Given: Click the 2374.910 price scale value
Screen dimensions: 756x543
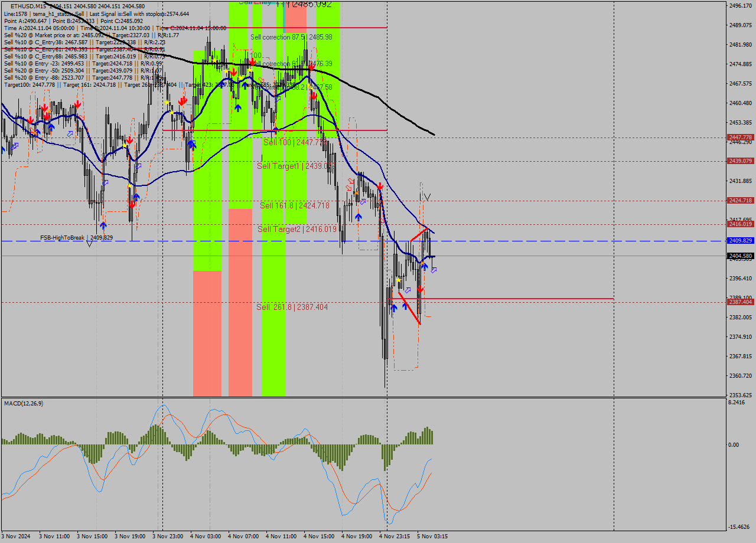Looking at the screenshot, I should (741, 336).
